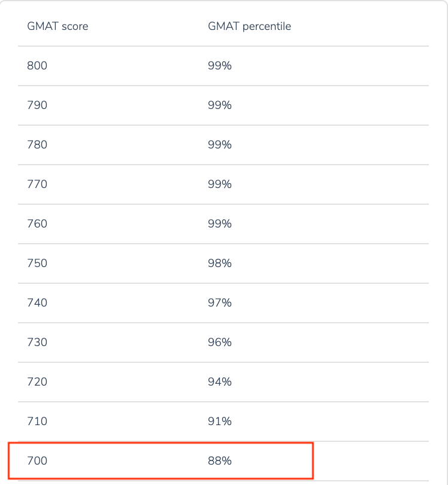The image size is (448, 485).
Task: Select the 710 score cell
Action: [x=37, y=422]
